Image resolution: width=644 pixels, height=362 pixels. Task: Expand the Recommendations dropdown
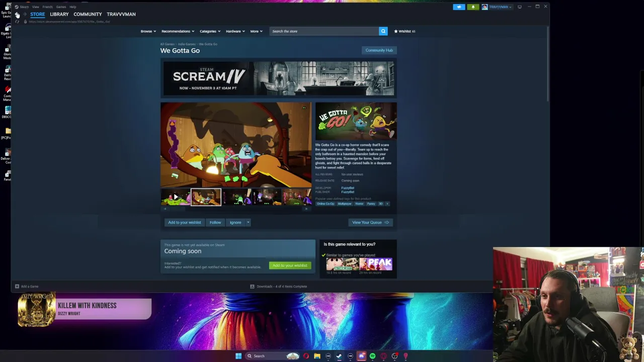point(178,31)
